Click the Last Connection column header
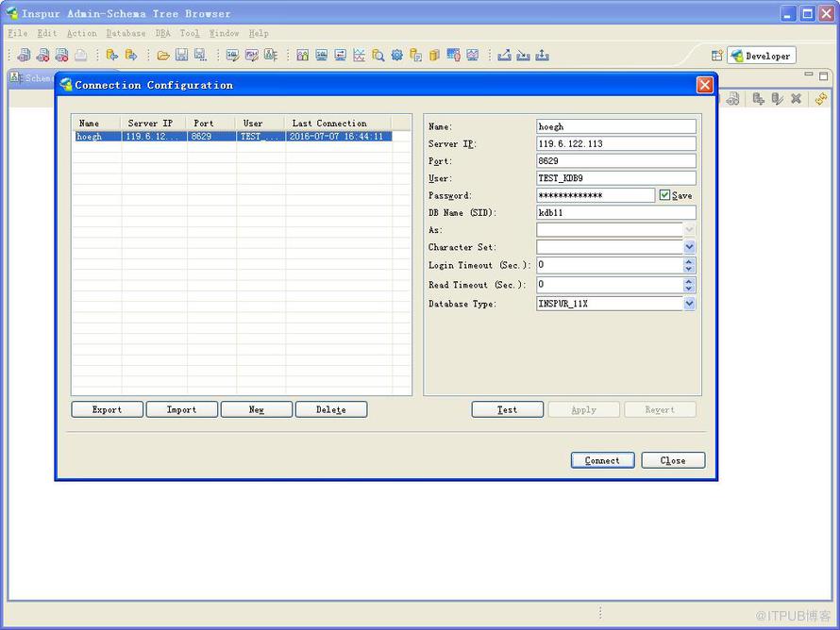This screenshot has height=630, width=840. 338,124
